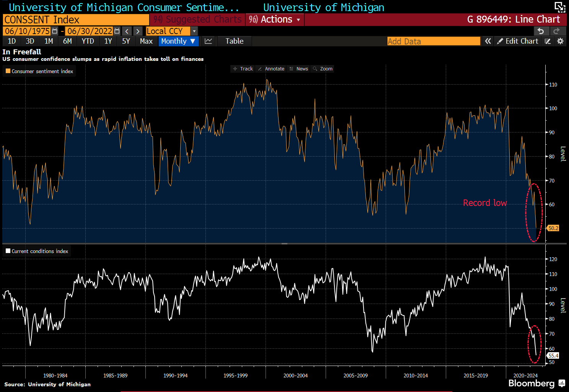This screenshot has width=569, height=392.
Task: Pop out chart window icon
Action: point(560,7)
